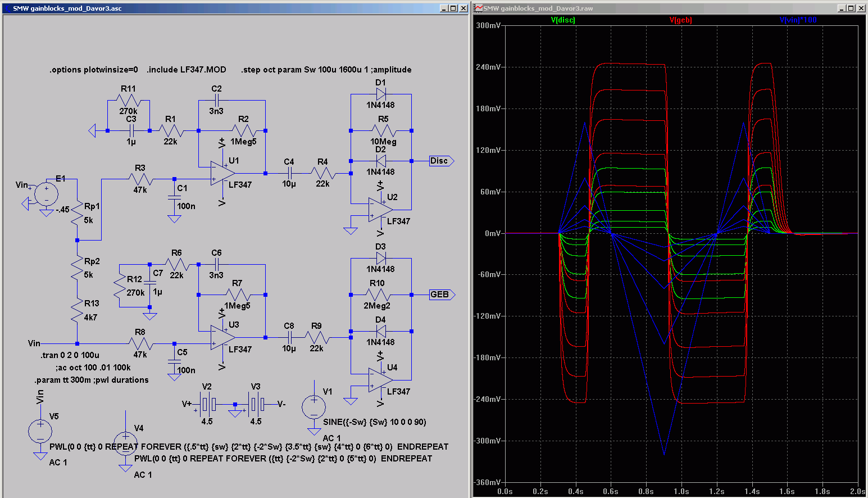Select the V(disc) green trace label
The height and width of the screenshot is (498, 868).
(x=563, y=20)
